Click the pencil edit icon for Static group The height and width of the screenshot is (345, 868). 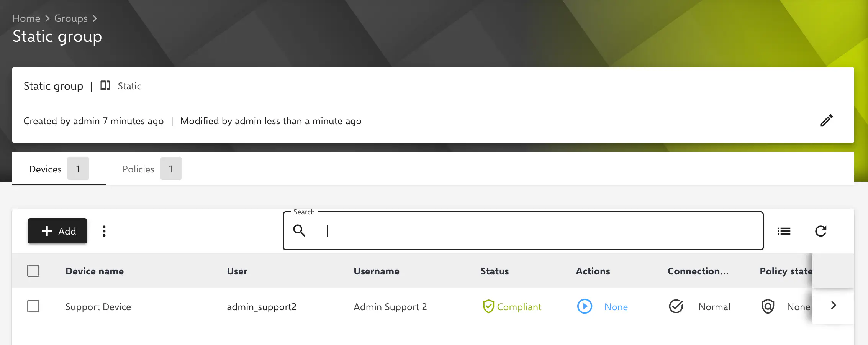pos(826,120)
